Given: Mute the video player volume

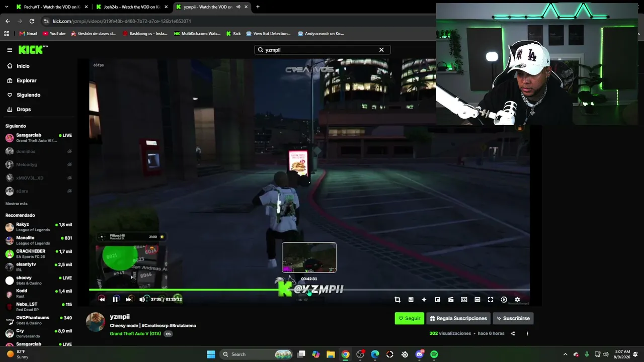Looking at the screenshot, I should coord(142,299).
